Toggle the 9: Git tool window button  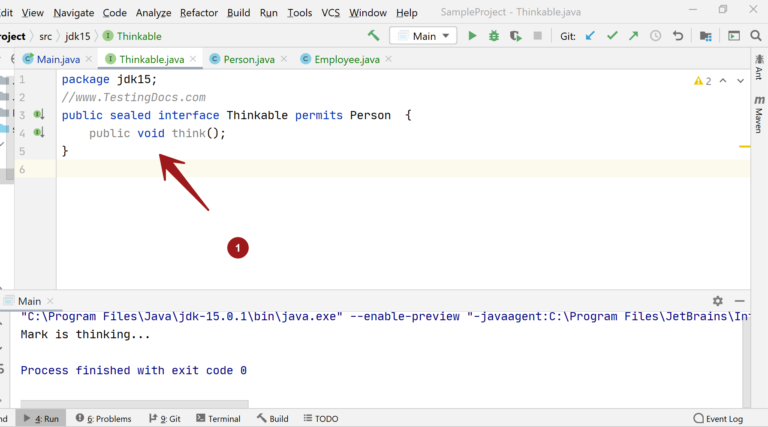pyautogui.click(x=165, y=418)
